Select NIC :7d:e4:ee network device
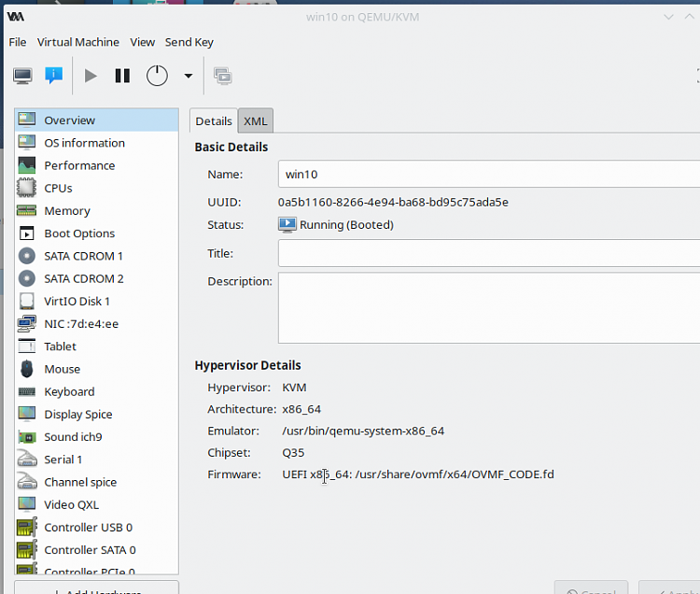The image size is (700, 594). click(96, 324)
